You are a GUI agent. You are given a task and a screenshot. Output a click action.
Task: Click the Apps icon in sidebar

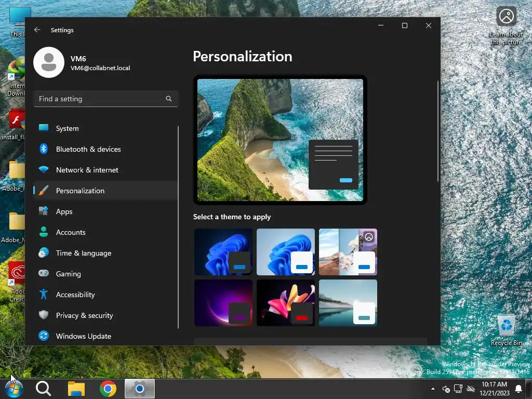point(44,211)
